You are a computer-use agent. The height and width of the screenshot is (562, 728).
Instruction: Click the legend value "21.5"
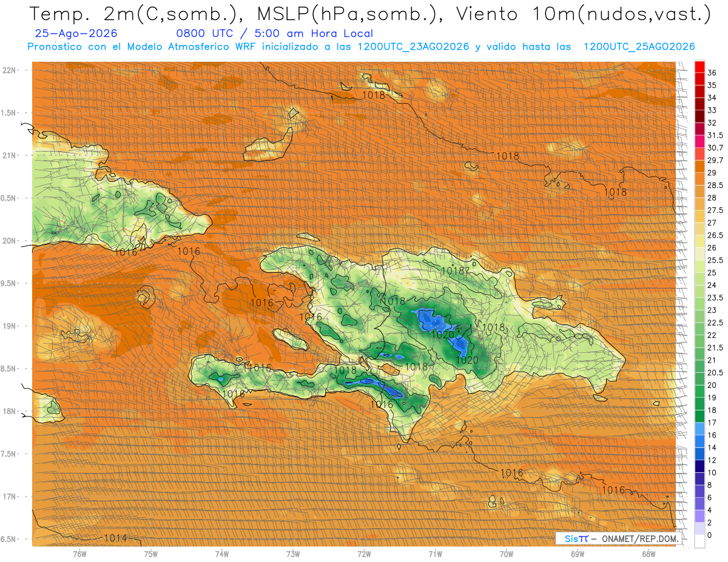(715, 347)
